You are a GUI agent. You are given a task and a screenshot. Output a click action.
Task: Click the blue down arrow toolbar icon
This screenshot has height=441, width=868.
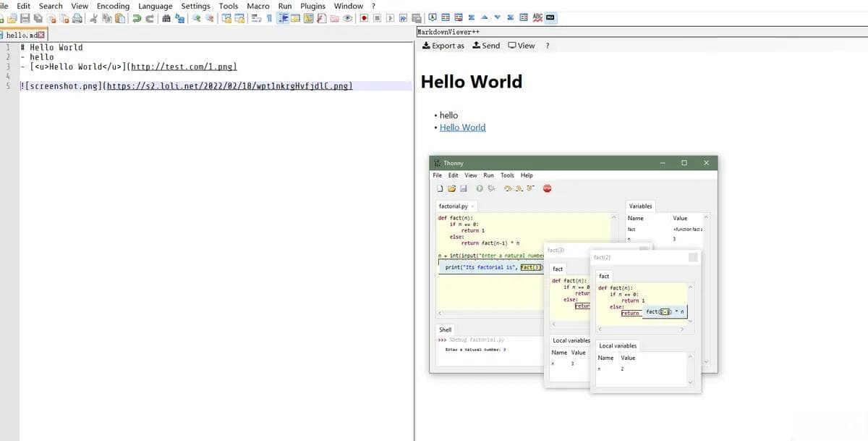(497, 18)
